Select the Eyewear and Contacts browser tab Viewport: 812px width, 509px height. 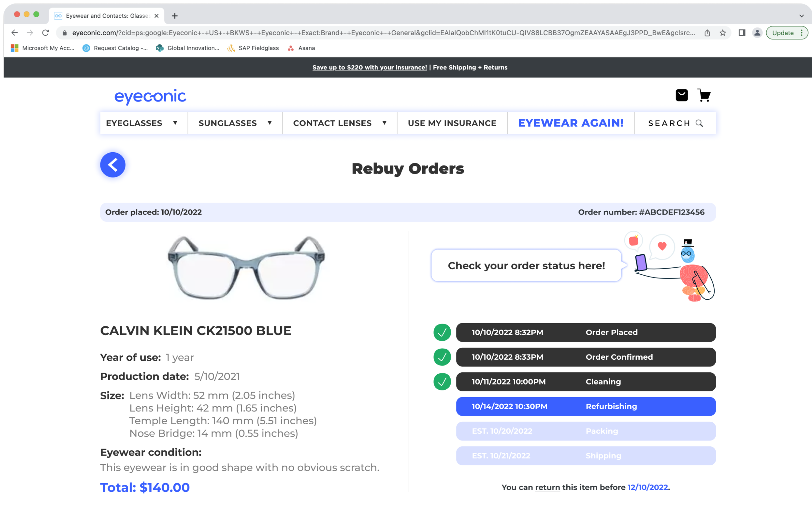pos(107,16)
